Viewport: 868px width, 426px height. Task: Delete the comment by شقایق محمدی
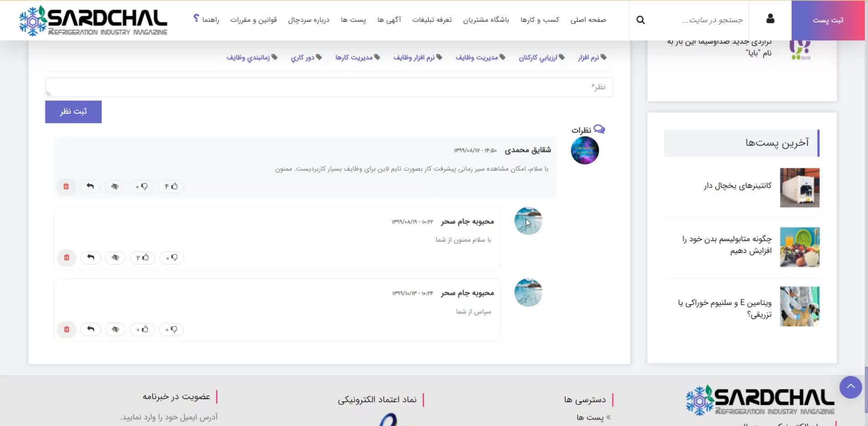click(66, 187)
